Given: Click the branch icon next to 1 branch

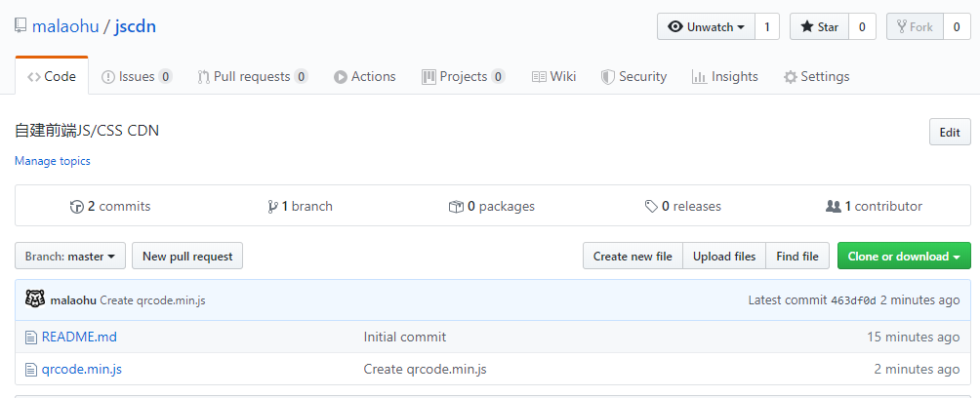Looking at the screenshot, I should (272, 207).
